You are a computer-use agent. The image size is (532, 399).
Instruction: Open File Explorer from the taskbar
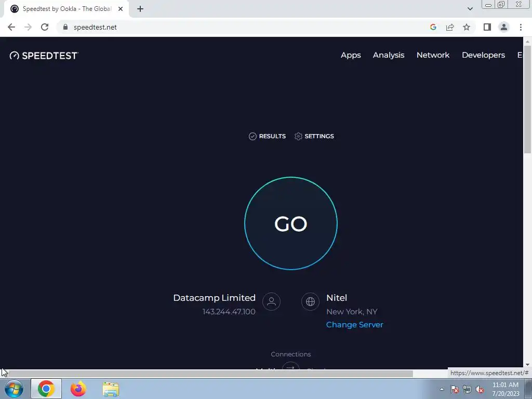coord(111,389)
